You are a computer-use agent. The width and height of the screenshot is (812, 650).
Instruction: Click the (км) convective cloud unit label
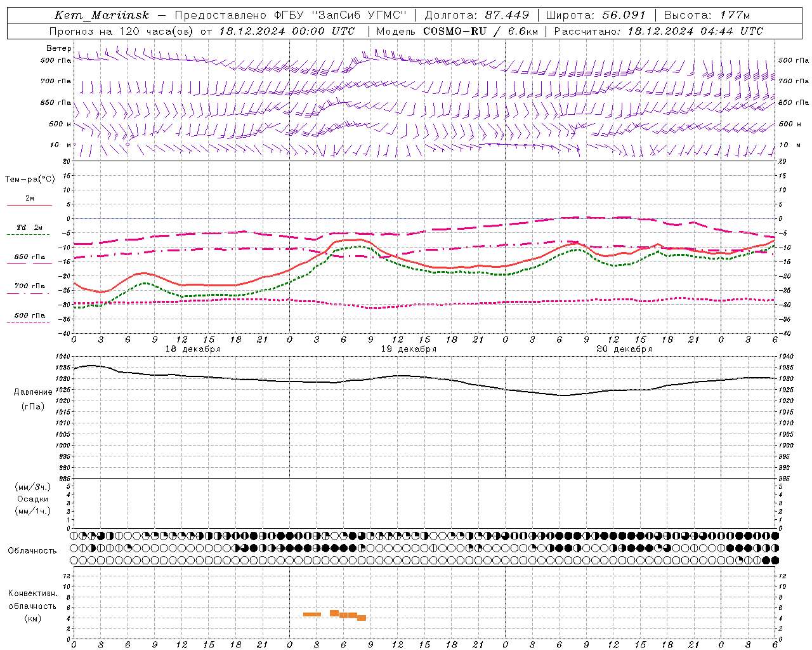click(x=33, y=618)
